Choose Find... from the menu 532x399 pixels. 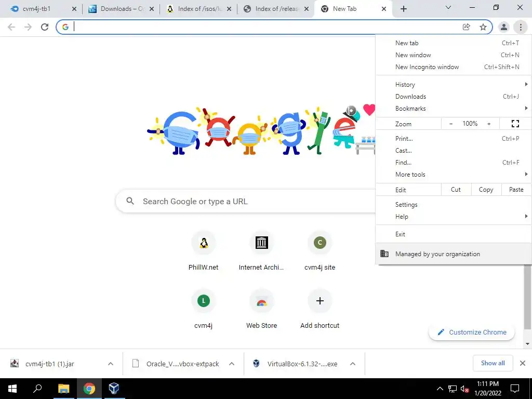(454, 162)
